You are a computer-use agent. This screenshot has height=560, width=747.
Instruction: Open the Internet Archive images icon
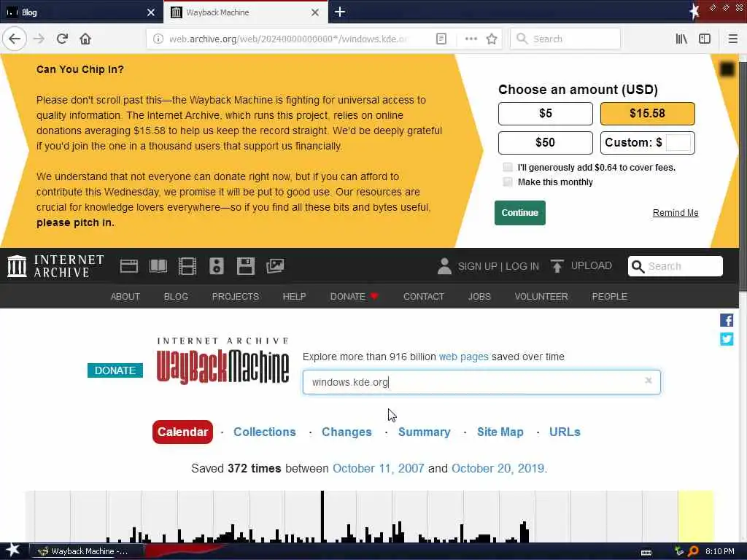[275, 265]
